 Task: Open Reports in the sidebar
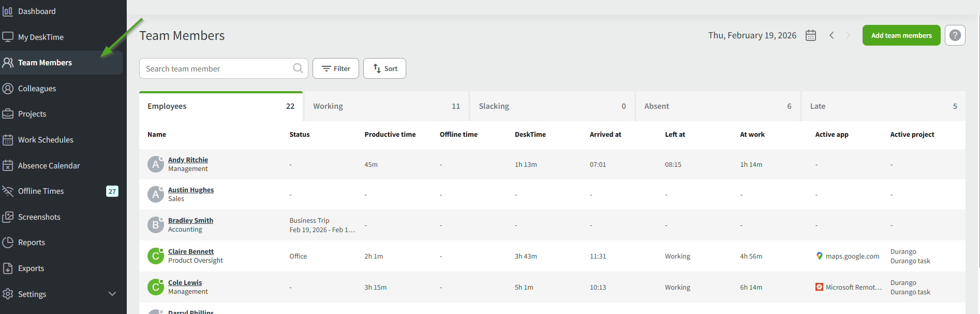coord(32,242)
